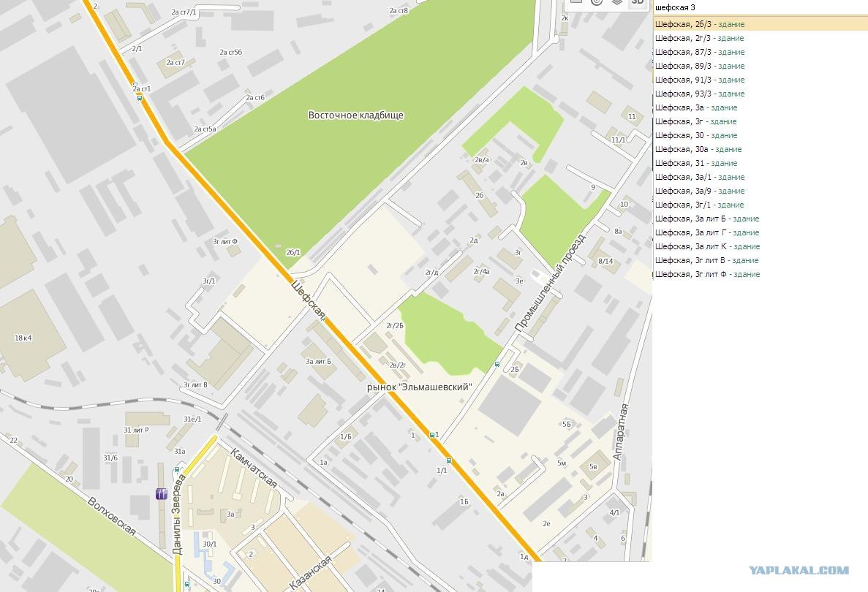Click the locate target icon in map toolbar
The width and height of the screenshot is (868, 592).
[x=596, y=2]
